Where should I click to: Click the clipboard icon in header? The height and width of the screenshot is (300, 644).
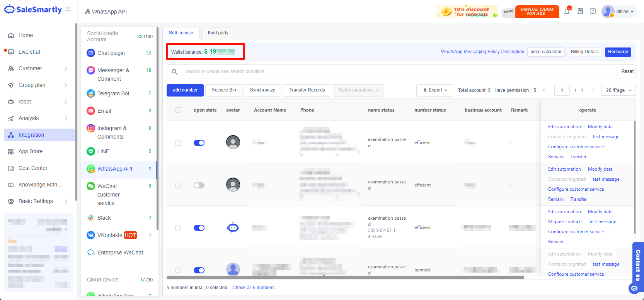580,12
